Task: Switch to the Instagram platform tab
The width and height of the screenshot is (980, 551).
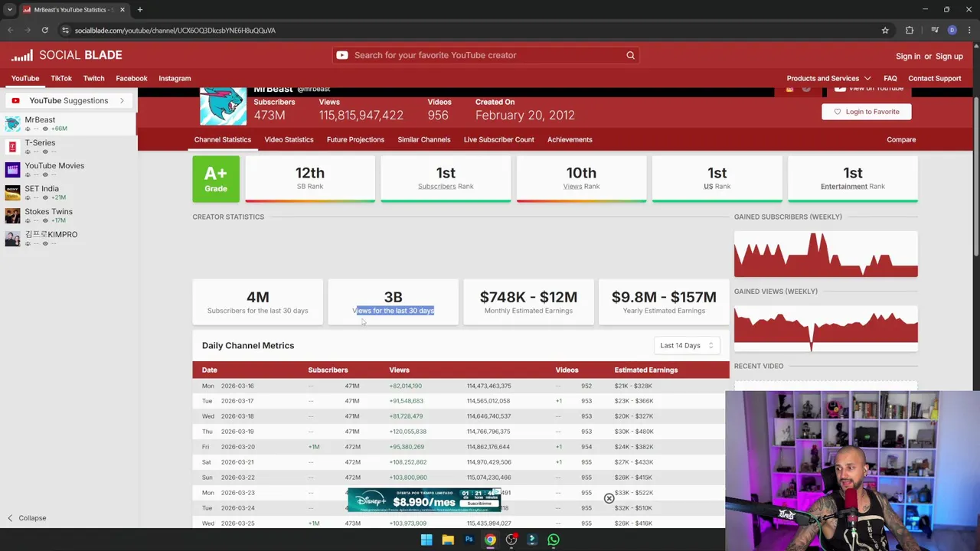Action: coord(175,78)
